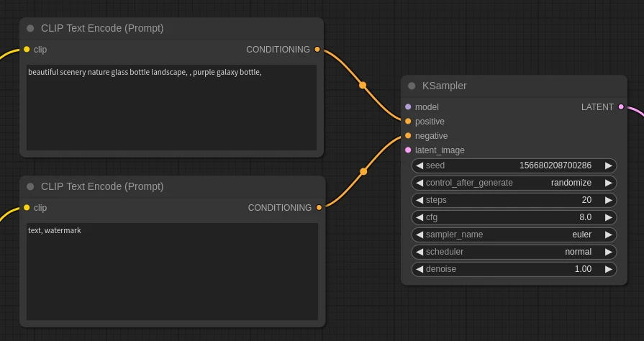The image size is (644, 341).
Task: Decrease cfg value with the left arrow
Action: (x=419, y=217)
